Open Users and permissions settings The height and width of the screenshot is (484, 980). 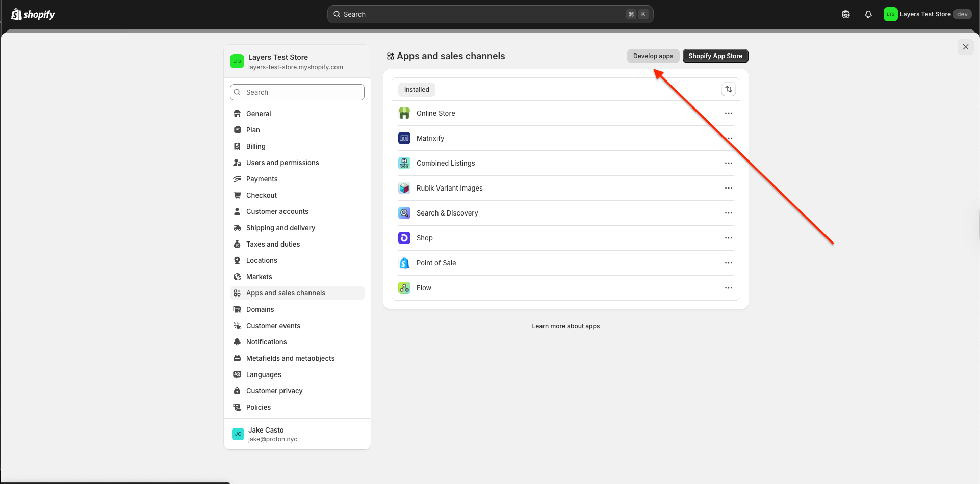click(x=297, y=163)
